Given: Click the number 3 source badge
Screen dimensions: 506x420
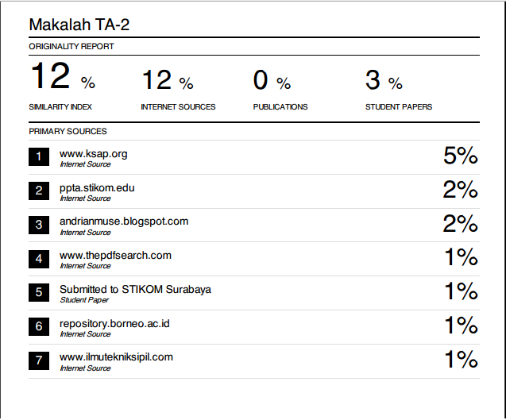Looking at the screenshot, I should click(x=38, y=225).
